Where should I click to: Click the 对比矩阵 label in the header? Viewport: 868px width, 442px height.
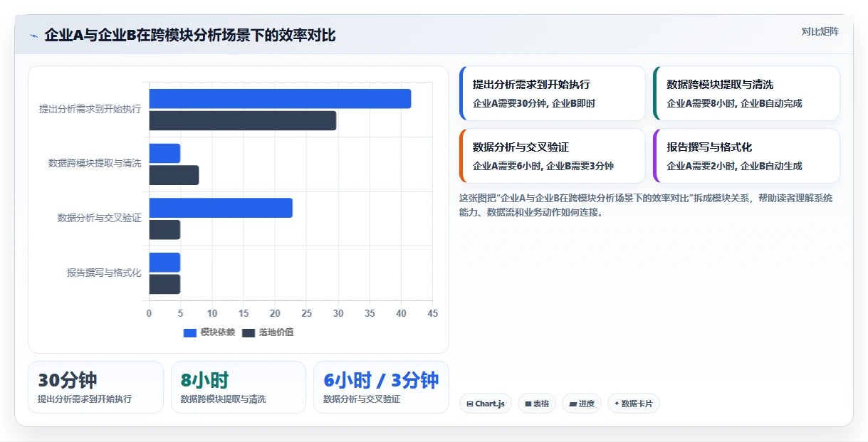pos(820,31)
